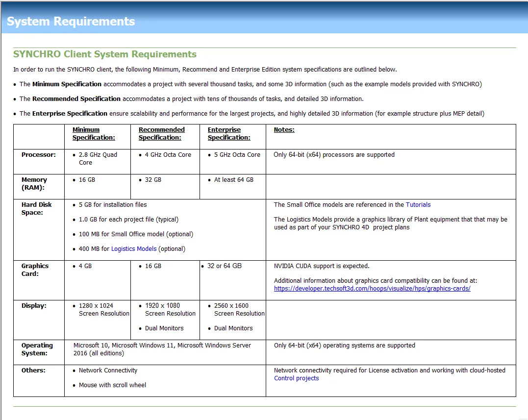Select the 'Graphics Card:' row label
Screen dimensions: 528x420
[35, 270]
